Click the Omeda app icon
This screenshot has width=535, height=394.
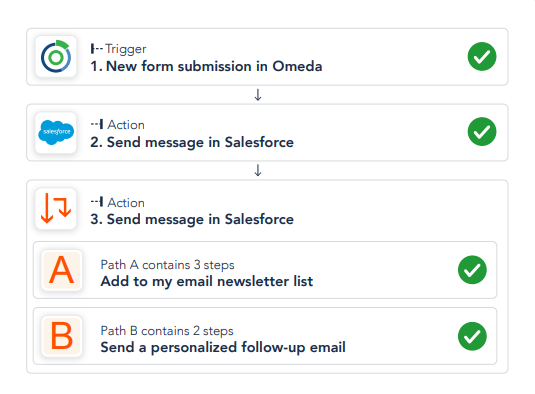[x=56, y=56]
